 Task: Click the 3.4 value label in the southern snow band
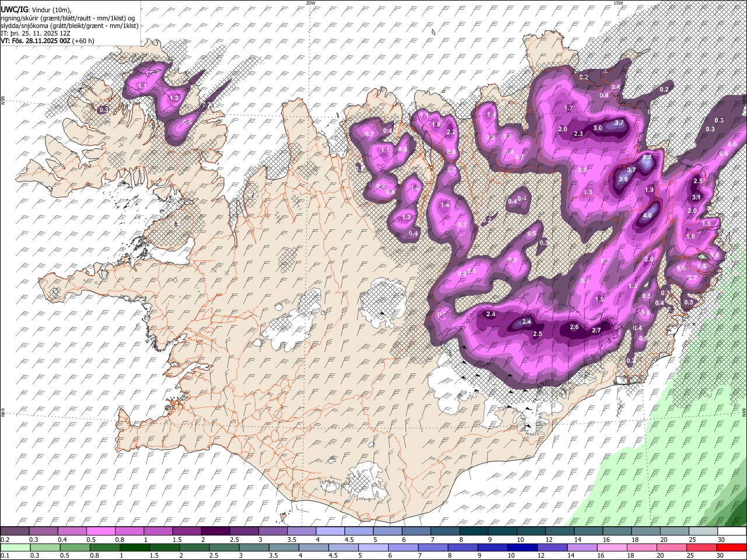point(526,321)
